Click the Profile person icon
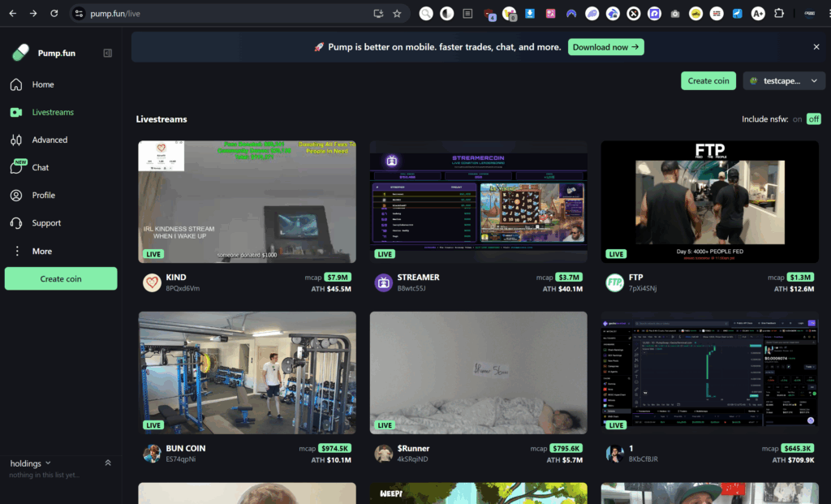This screenshot has width=831, height=504. [x=16, y=195]
